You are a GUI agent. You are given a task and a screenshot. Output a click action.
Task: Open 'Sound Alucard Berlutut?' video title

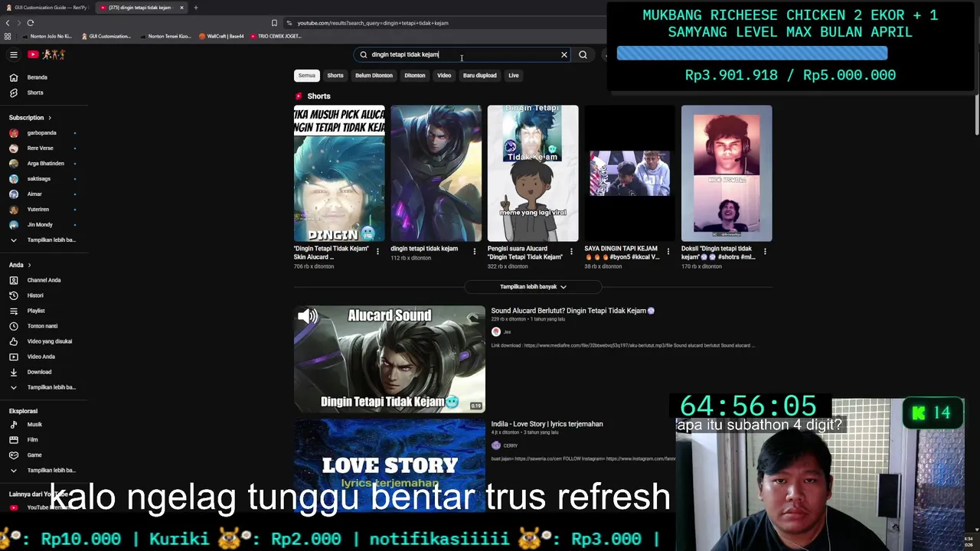573,311
